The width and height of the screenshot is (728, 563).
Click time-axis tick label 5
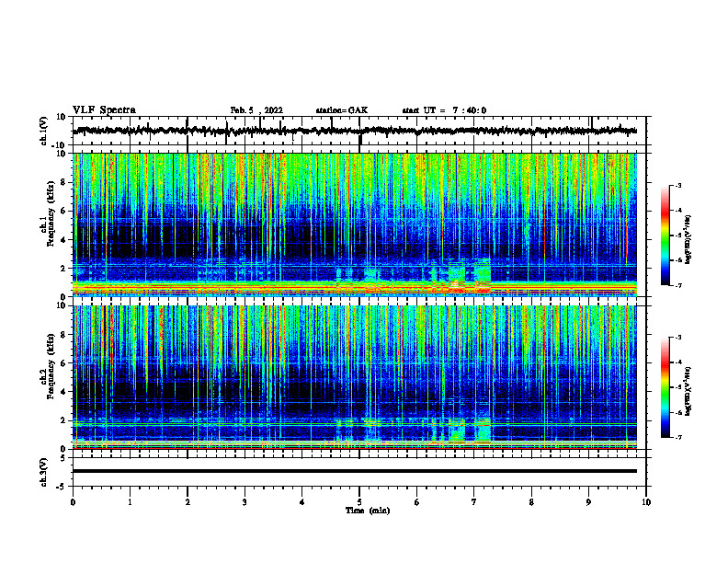359,502
